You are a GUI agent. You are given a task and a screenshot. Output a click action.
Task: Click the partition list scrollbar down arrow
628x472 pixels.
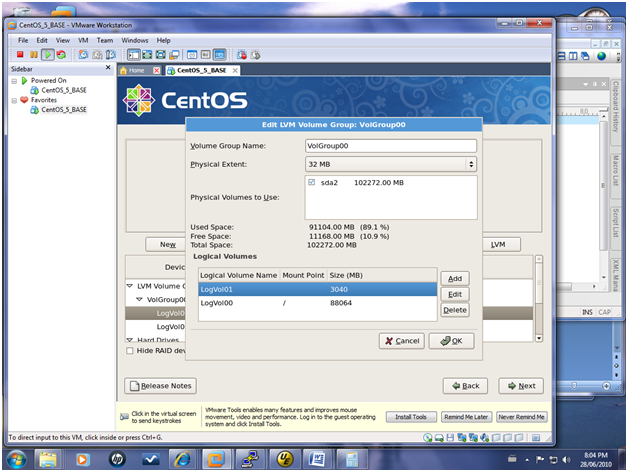coord(539,338)
